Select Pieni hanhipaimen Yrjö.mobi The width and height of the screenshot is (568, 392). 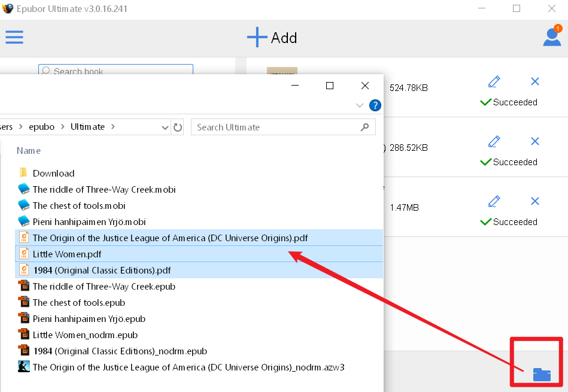(x=89, y=221)
